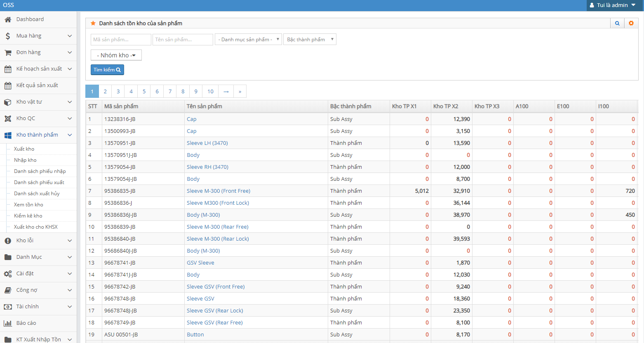Click the bar chart icon for Báo cáo
The width and height of the screenshot is (644, 343).
pos(8,323)
